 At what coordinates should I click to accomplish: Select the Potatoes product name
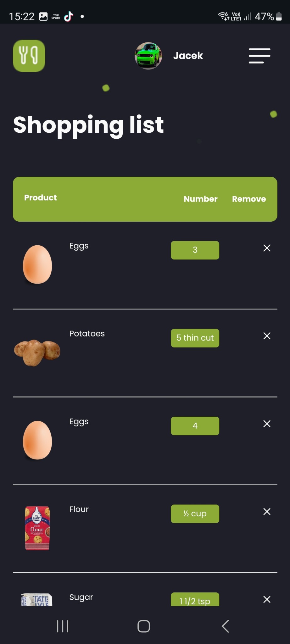pos(87,334)
